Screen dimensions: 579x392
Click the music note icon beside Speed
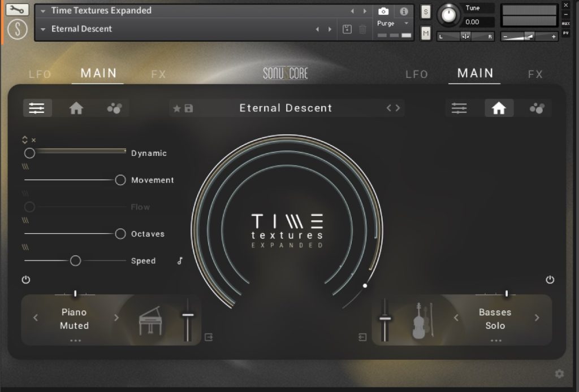click(x=180, y=261)
